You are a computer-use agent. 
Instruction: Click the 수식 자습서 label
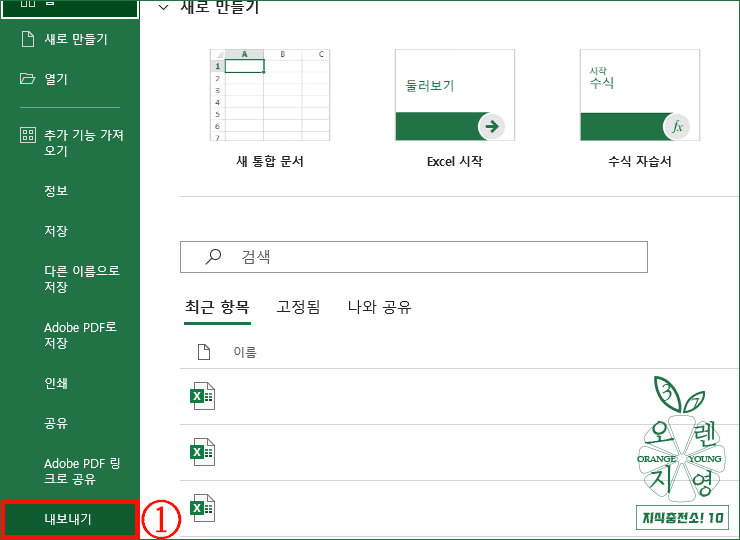click(639, 161)
